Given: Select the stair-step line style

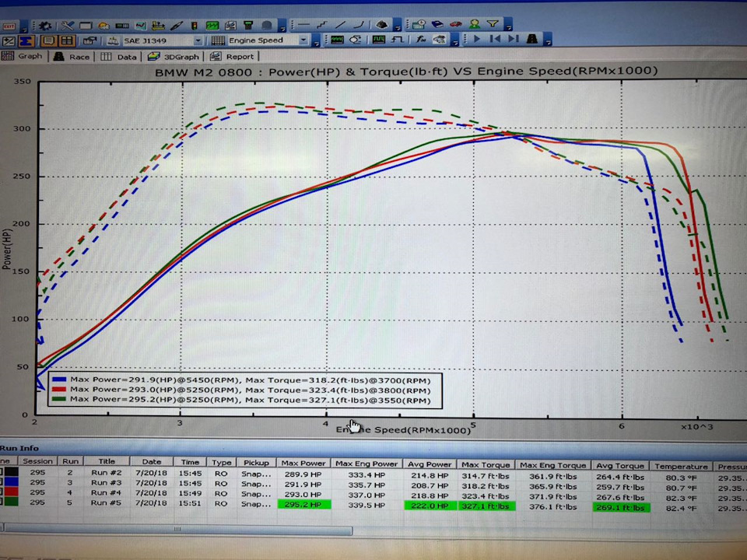Looking at the screenshot, I should pos(322,24).
